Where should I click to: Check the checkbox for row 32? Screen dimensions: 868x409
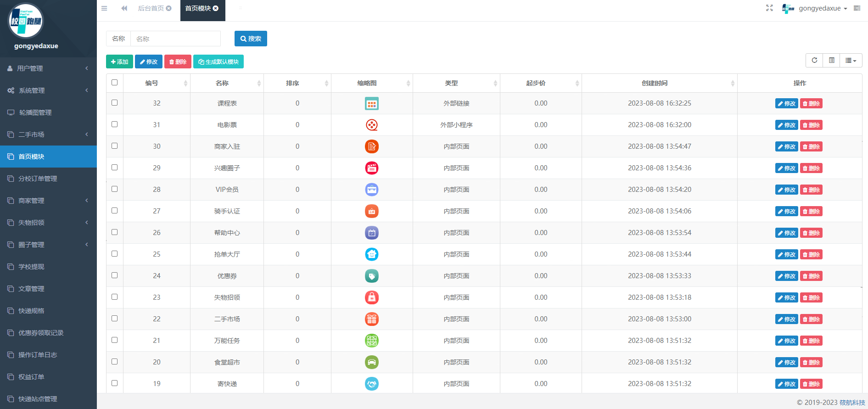(x=114, y=103)
